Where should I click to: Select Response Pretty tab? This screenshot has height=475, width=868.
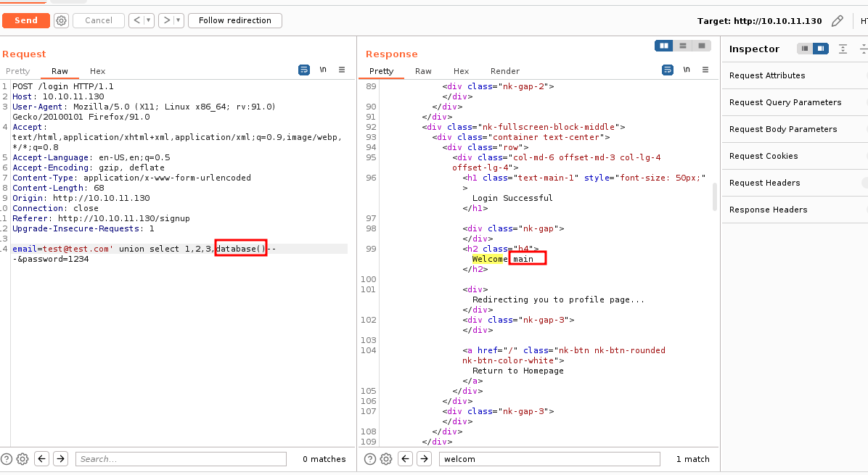[x=382, y=71]
